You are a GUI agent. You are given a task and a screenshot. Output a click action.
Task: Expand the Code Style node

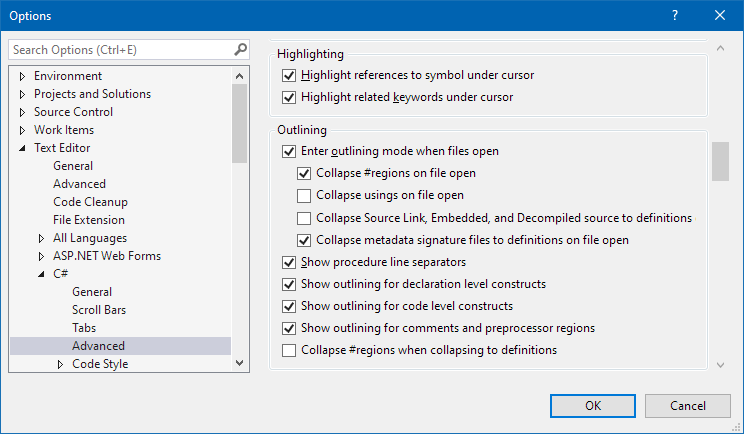pyautogui.click(x=60, y=364)
